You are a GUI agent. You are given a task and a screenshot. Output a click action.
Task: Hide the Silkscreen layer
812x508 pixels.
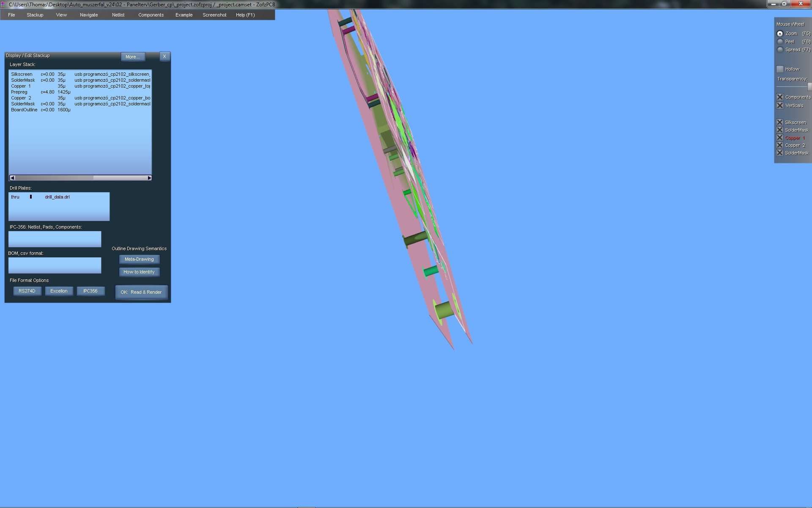click(x=780, y=122)
